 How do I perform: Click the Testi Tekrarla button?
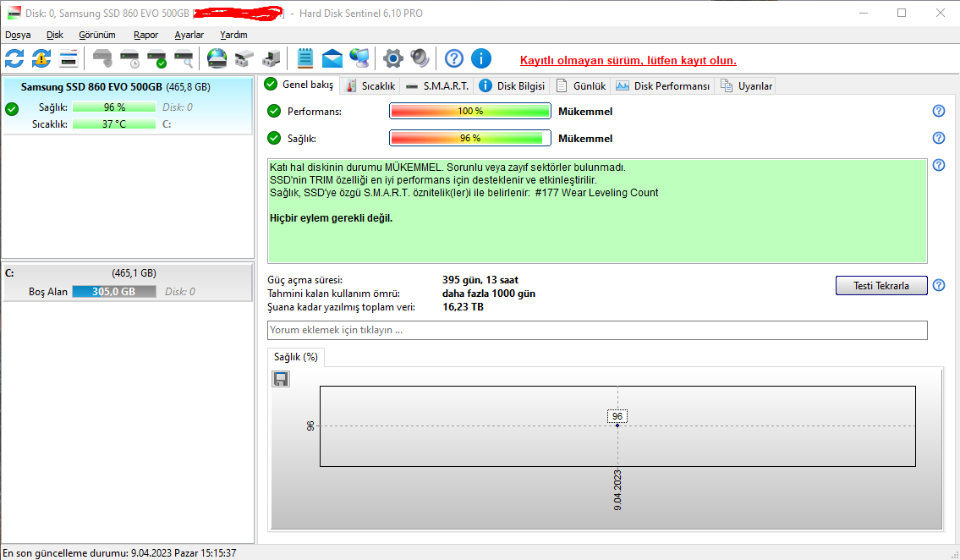[x=881, y=285]
